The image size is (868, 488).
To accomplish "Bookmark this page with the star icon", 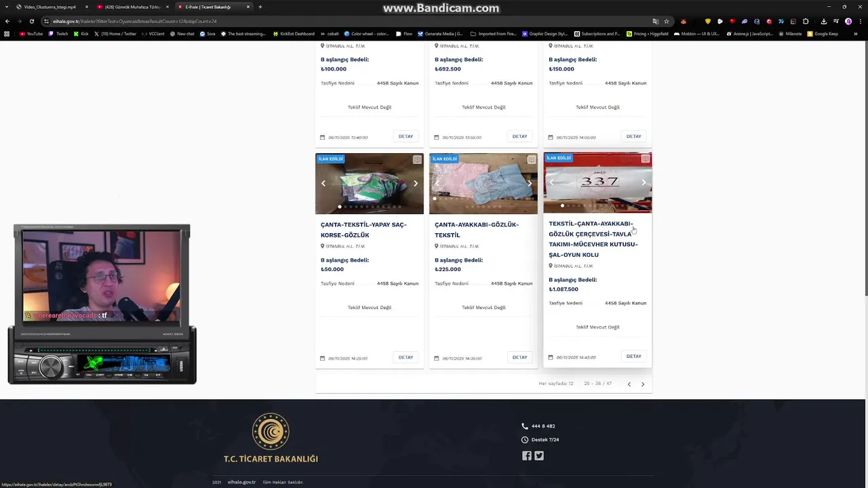I will coord(666,21).
